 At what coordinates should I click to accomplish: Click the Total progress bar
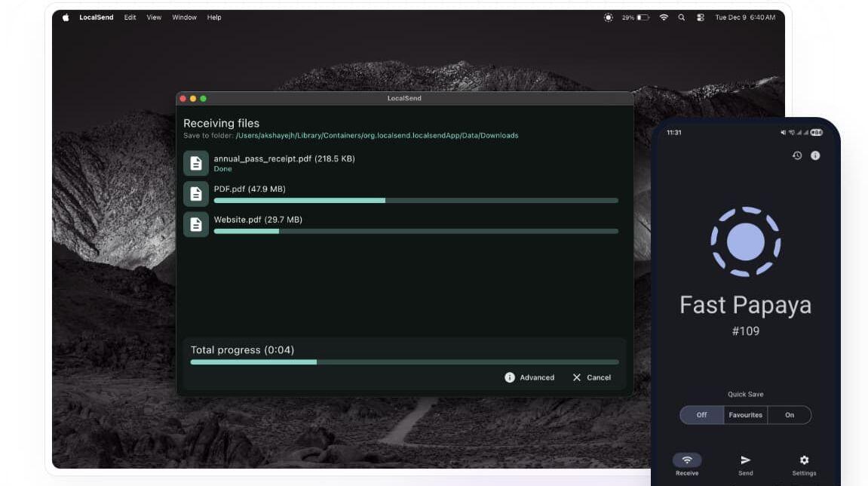[x=405, y=362]
